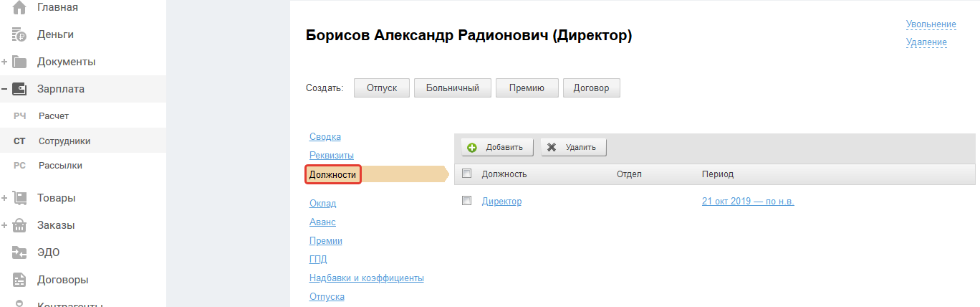Screen dimensions: 980x307
Task: Click the Добавить button with green plus
Action: (x=497, y=147)
